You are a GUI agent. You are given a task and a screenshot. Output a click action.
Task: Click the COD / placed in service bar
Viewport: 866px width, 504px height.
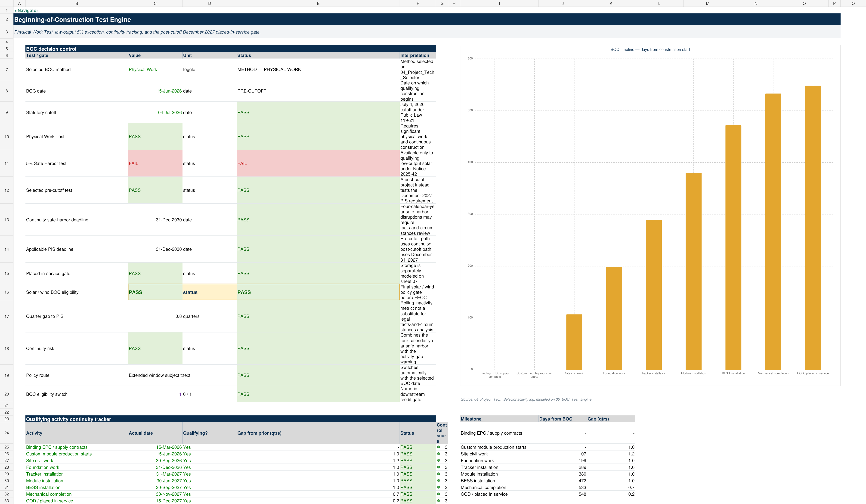pos(813,227)
